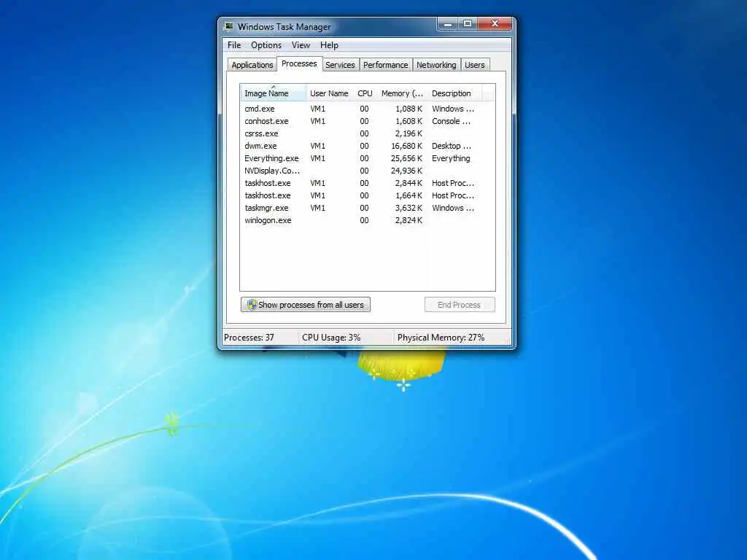Maximize the Task Manager window
The height and width of the screenshot is (560, 747).
click(468, 24)
